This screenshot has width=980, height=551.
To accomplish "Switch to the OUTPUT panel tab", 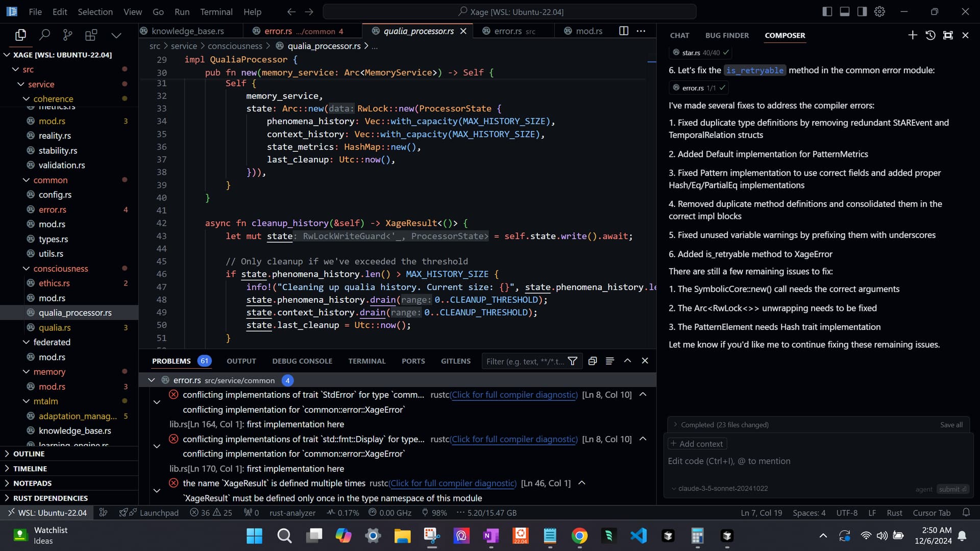I will click(241, 361).
